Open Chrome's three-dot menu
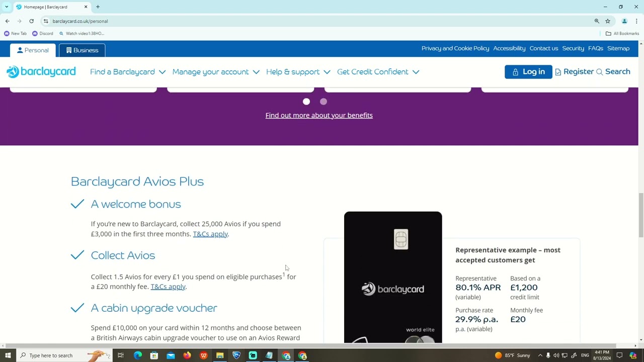Viewport: 644px width, 362px height. pyautogui.click(x=636, y=21)
